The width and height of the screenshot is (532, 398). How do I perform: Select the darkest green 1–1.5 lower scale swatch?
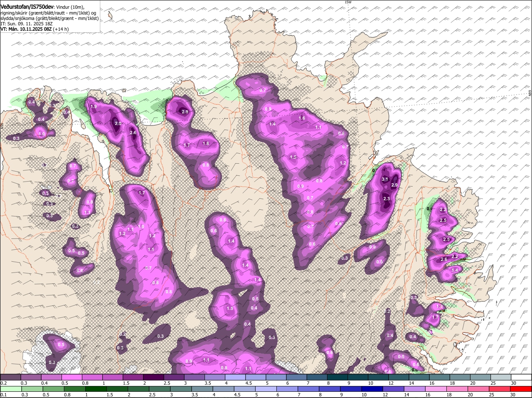[96, 389]
